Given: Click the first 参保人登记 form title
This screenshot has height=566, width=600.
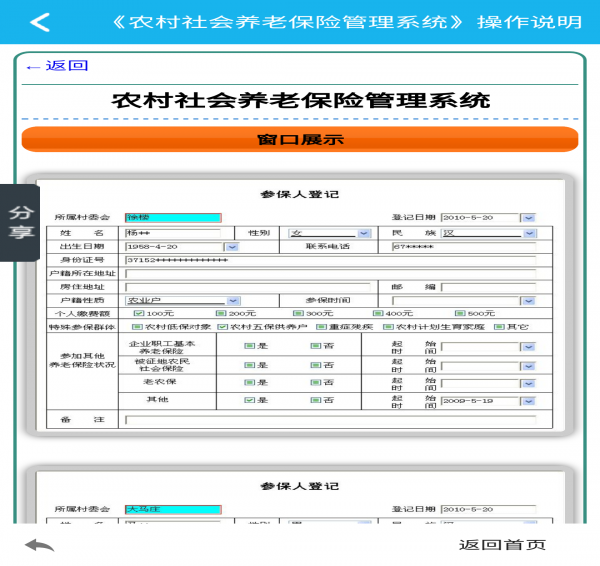Looking at the screenshot, I should (x=300, y=194).
